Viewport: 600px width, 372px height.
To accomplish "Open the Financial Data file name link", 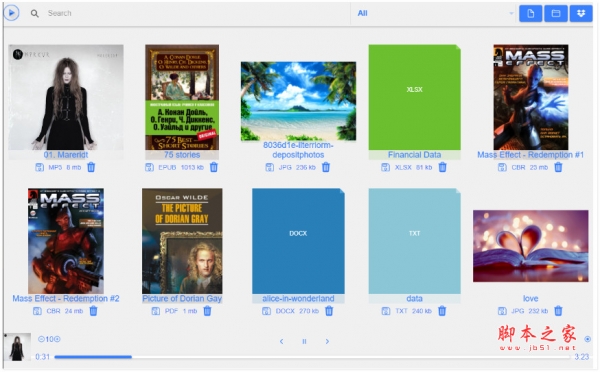I will 414,155.
